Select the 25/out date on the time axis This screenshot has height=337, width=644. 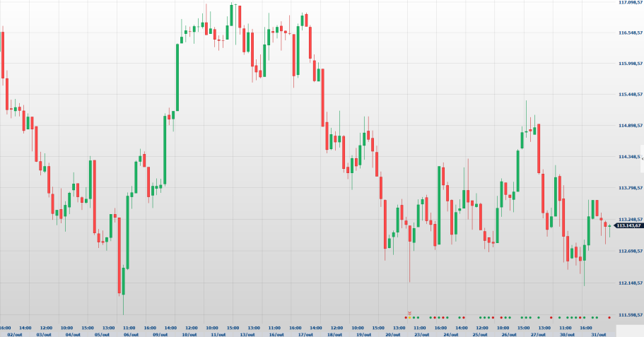pyautogui.click(x=479, y=333)
